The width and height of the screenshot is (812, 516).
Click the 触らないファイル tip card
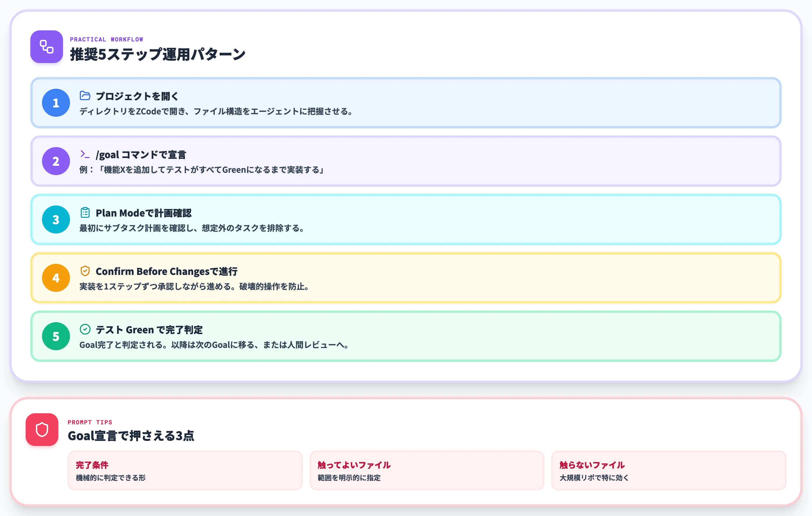click(x=669, y=470)
